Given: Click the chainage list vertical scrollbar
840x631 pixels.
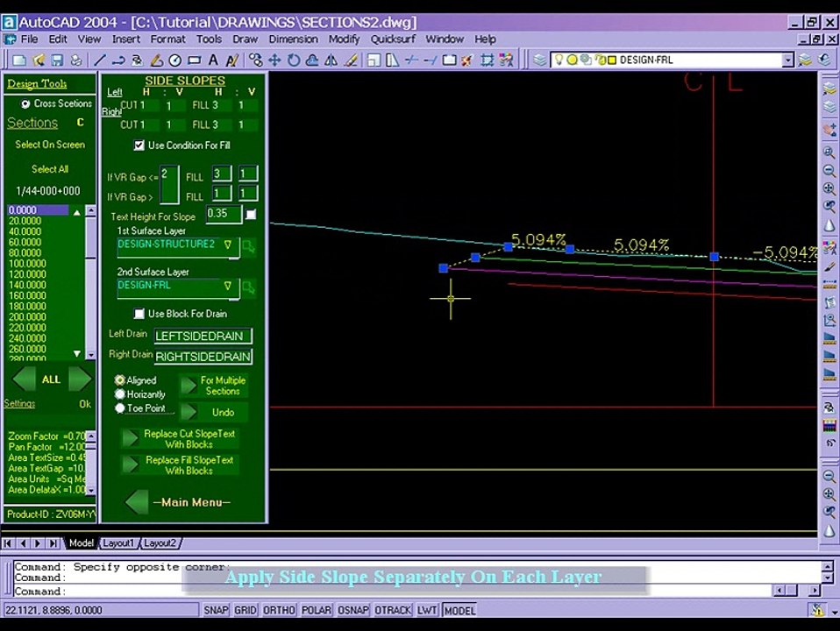Looking at the screenshot, I should pos(90,282).
